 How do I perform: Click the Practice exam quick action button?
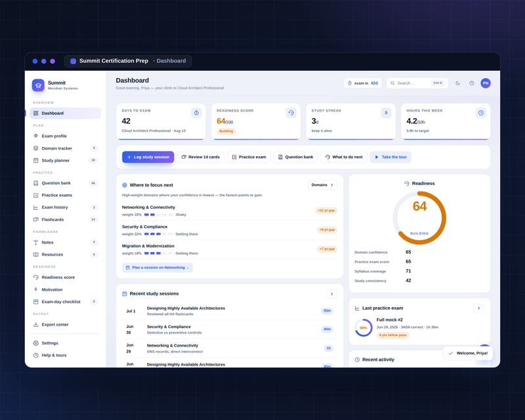click(x=249, y=157)
